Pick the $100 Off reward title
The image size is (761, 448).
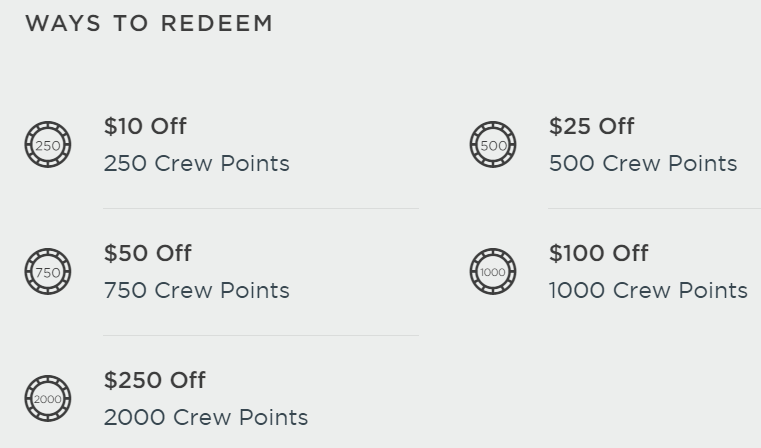pyautogui.click(x=598, y=253)
